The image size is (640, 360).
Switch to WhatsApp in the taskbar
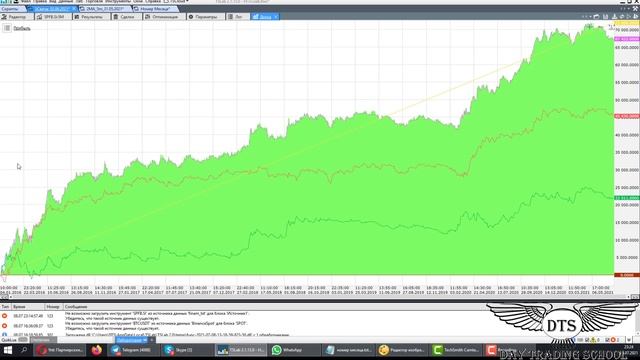tap(295, 350)
